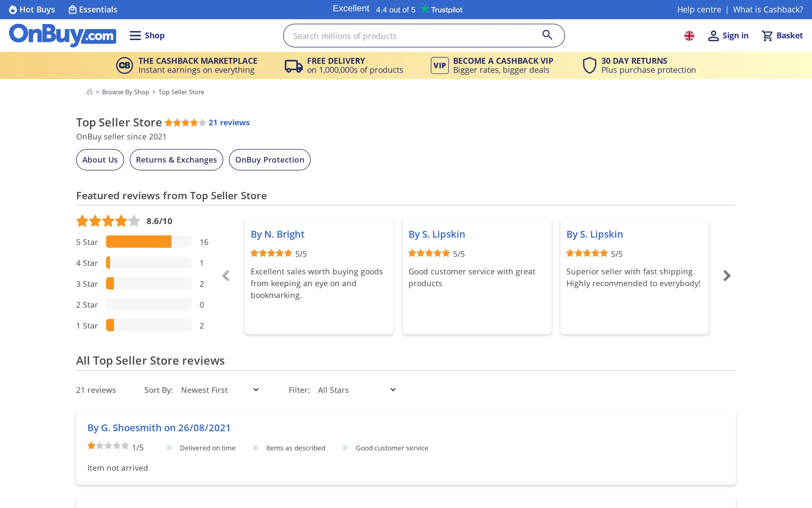Open review by N. Bright

pos(277,234)
